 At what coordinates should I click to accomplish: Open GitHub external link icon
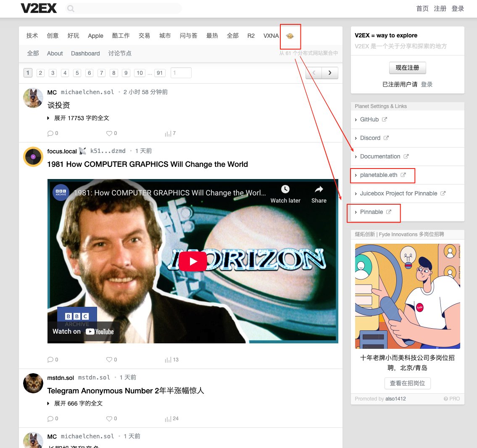385,119
